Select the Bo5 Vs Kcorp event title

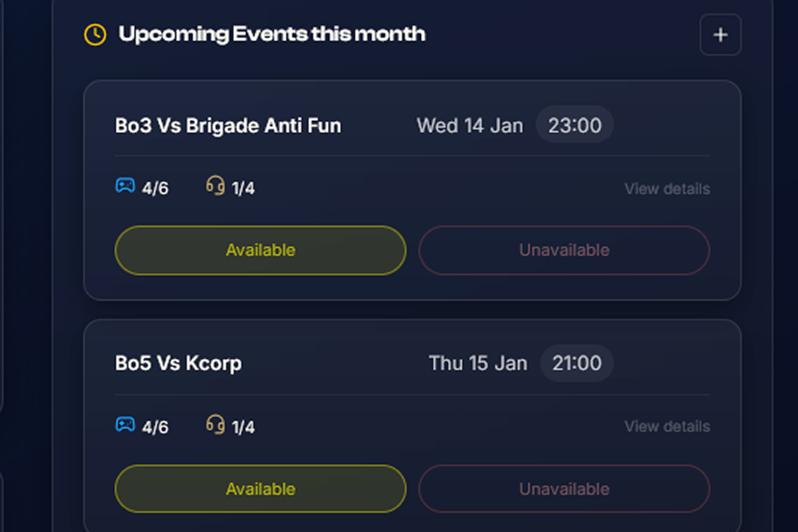(178, 363)
